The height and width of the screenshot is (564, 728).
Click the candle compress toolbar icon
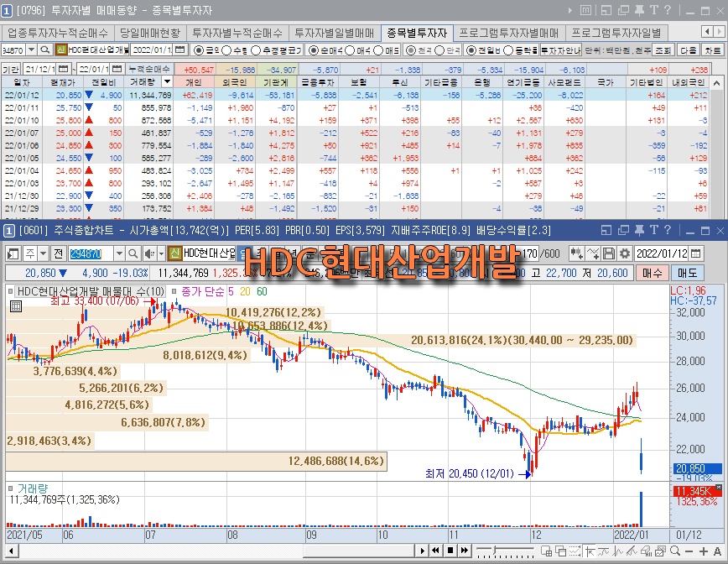coord(577,253)
